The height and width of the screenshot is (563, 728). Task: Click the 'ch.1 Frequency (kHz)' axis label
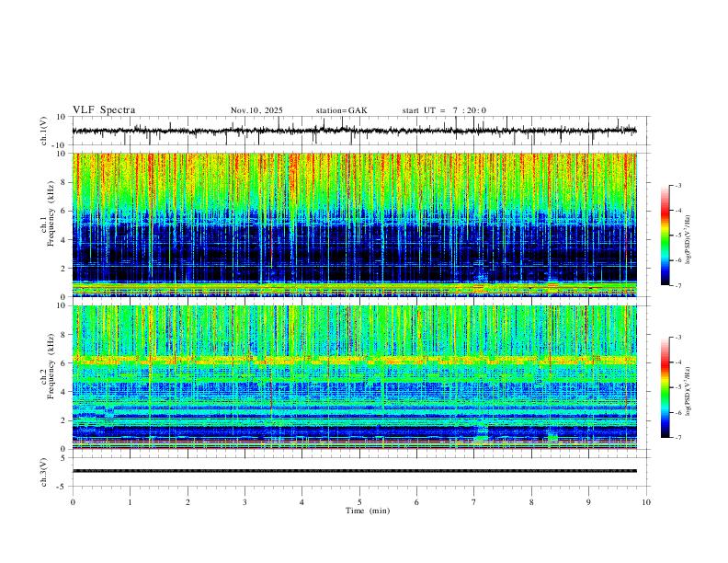(x=47, y=213)
